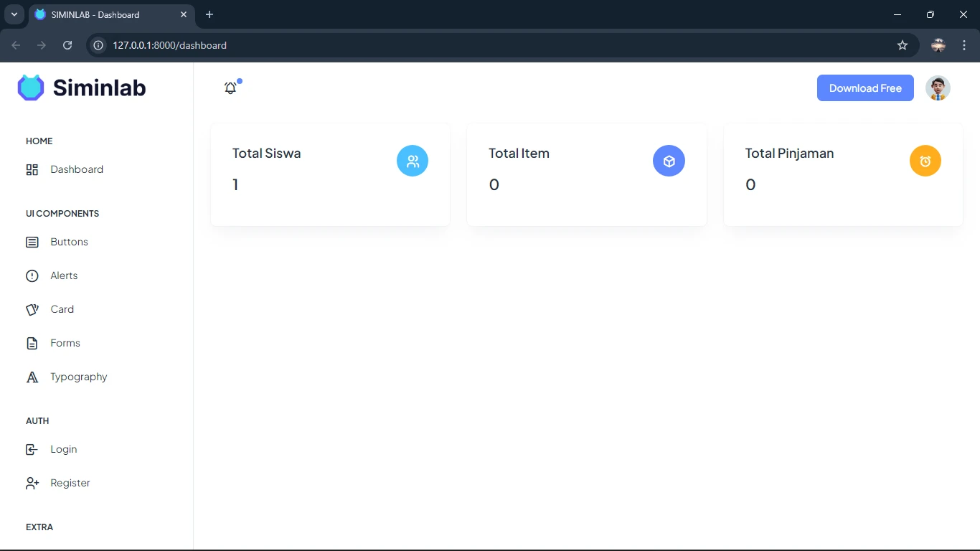This screenshot has width=980, height=551.
Task: Open the Buttons page from sidebar
Action: [69, 242]
